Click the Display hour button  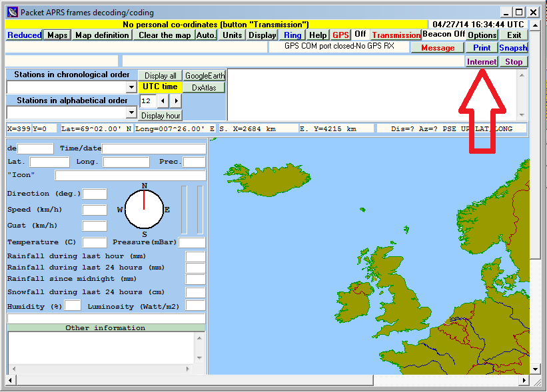pos(161,115)
